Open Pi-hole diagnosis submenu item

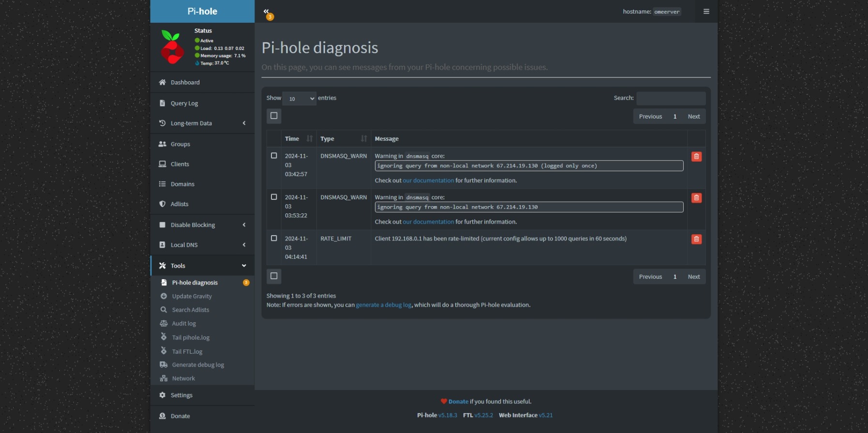click(202, 283)
